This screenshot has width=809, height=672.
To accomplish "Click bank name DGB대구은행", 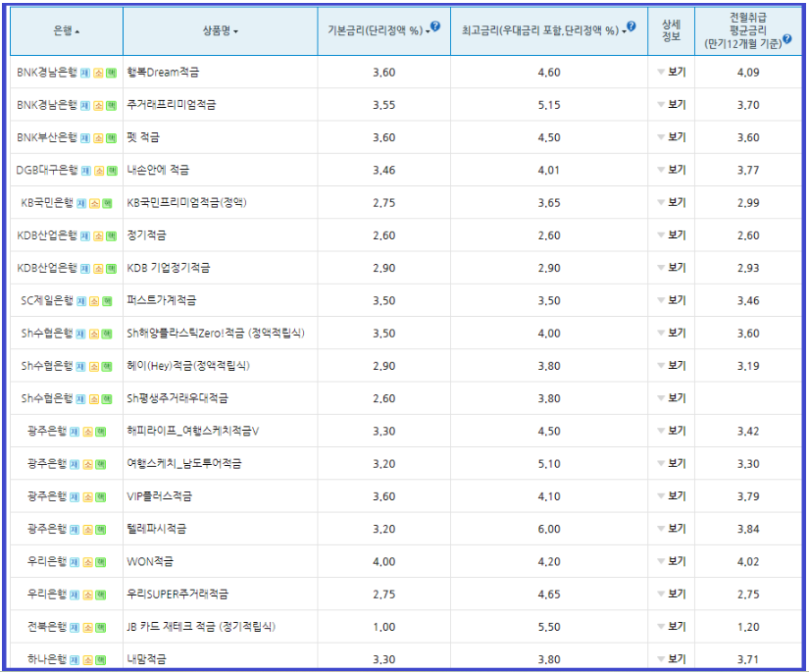I will tap(47, 170).
